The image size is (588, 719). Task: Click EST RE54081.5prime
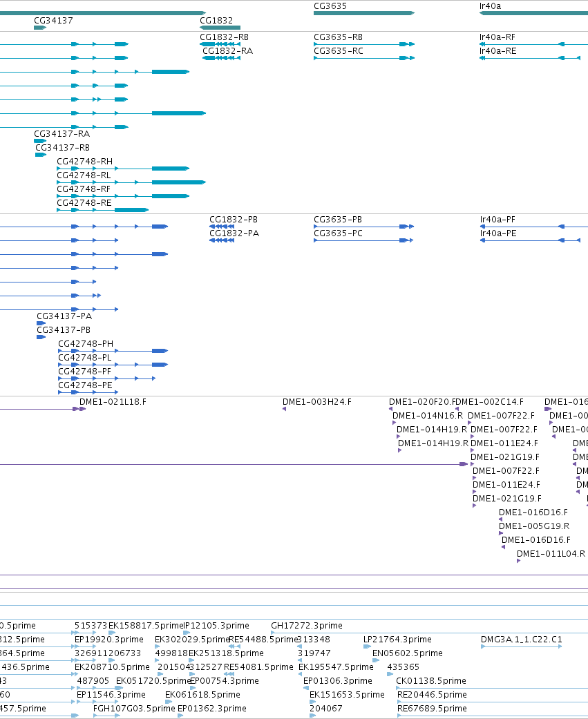(x=258, y=667)
